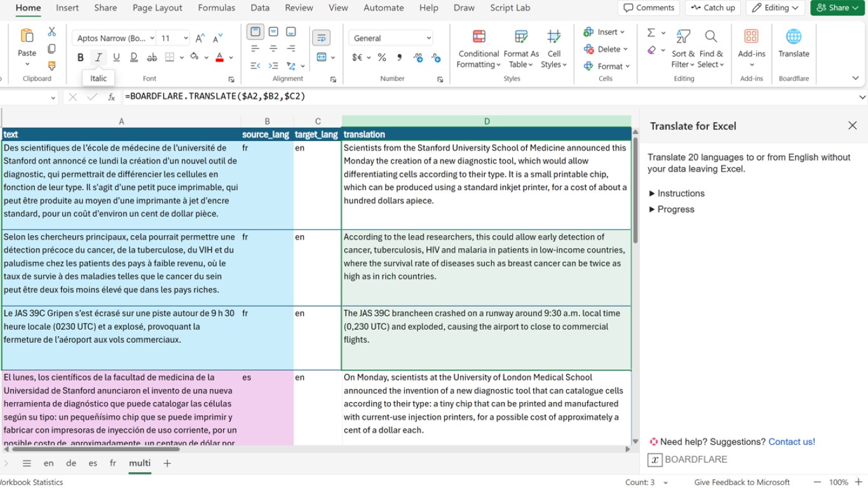Click the Catch up button
Image resolution: width=868 pixels, height=488 pixels.
712,8
